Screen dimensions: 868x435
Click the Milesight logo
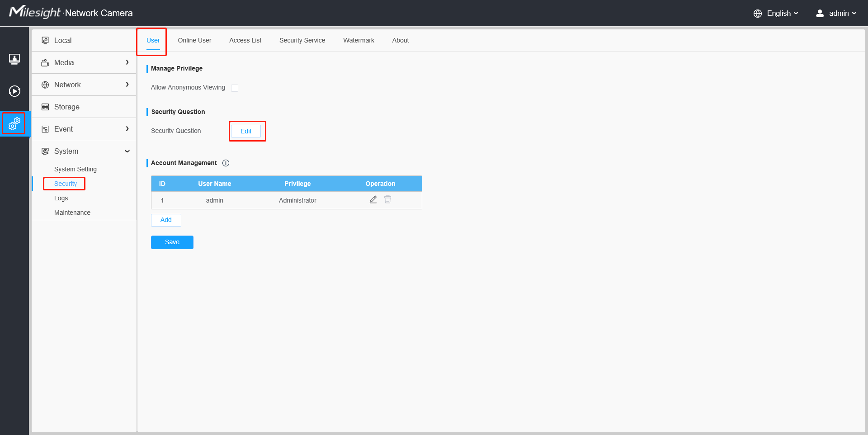[34, 12]
